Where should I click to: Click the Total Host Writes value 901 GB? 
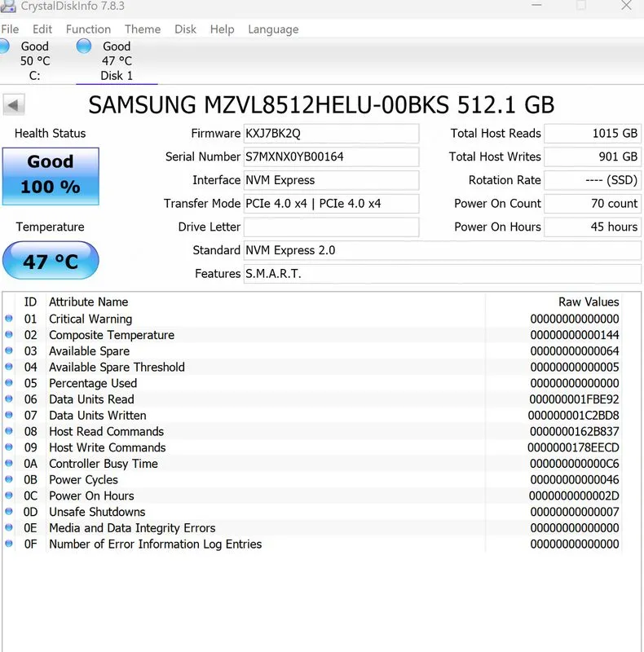coord(593,156)
